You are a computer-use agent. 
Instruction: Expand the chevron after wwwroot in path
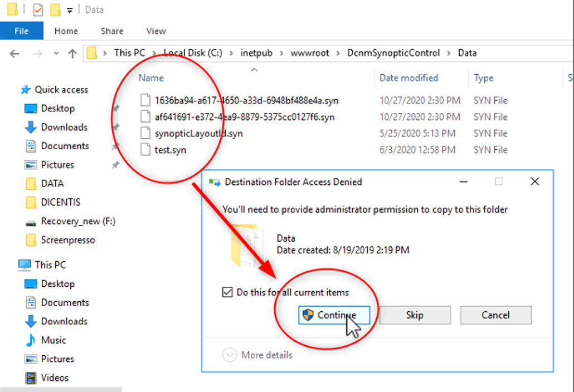tap(338, 53)
